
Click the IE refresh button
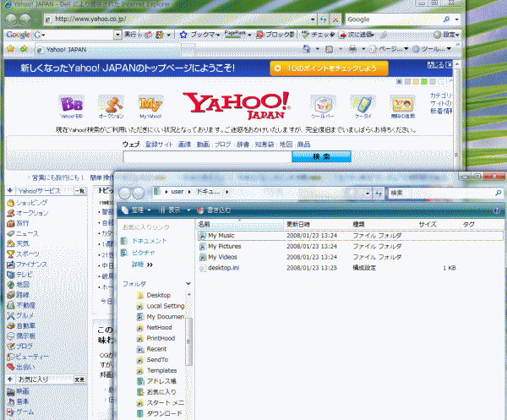[324, 19]
